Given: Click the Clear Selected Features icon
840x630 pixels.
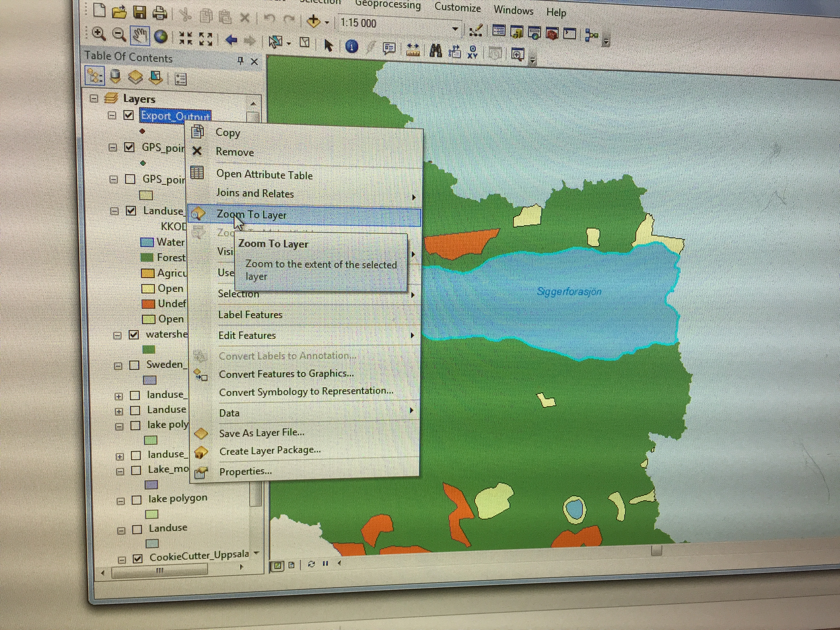Looking at the screenshot, I should point(304,42).
